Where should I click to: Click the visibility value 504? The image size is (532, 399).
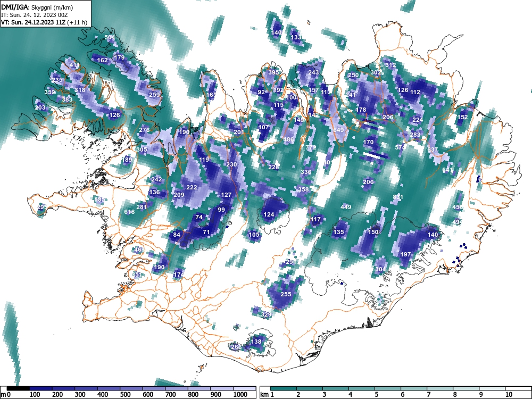coord(110,37)
